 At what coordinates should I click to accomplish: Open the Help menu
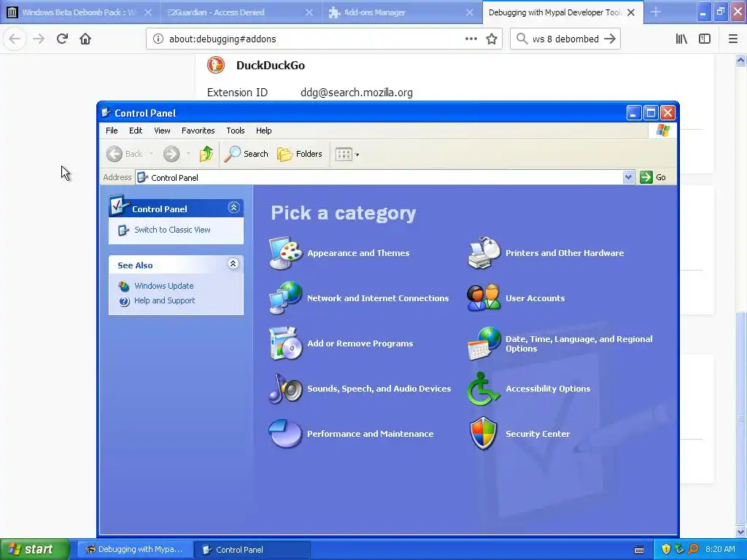(x=263, y=131)
